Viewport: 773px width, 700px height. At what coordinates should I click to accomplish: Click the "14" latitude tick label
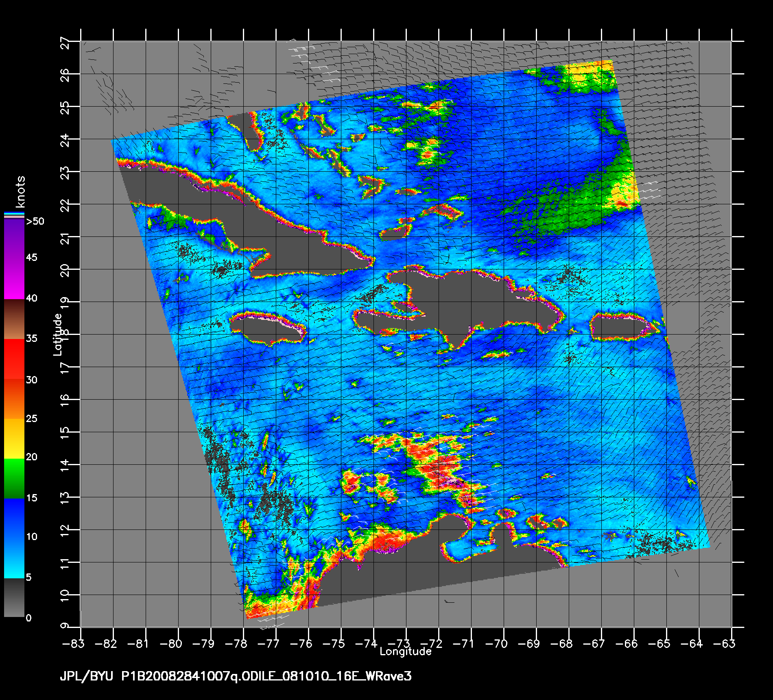click(66, 466)
